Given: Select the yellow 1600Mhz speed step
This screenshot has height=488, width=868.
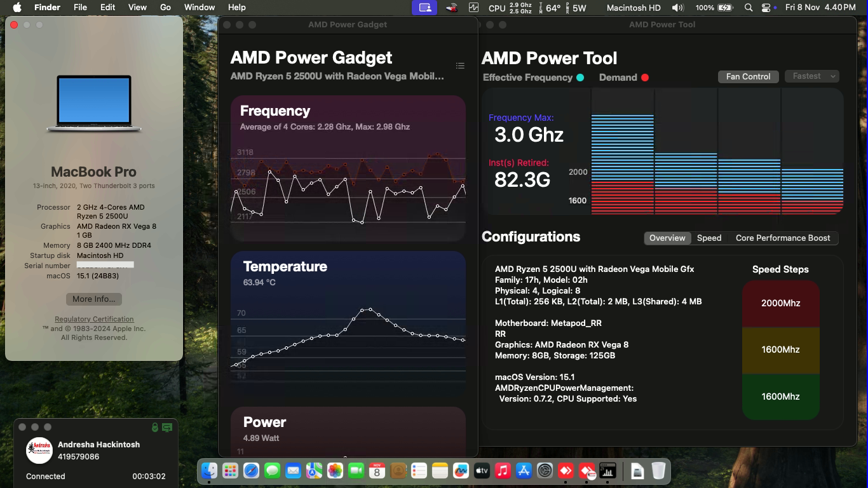Looking at the screenshot, I should point(780,349).
